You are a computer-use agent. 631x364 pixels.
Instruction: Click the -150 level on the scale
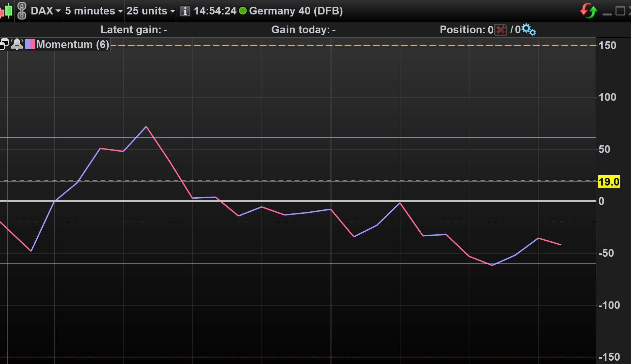pos(609,357)
